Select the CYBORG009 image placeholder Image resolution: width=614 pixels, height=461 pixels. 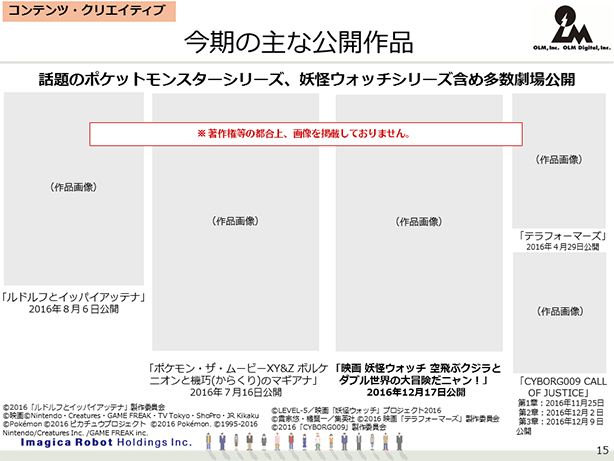coord(560,313)
